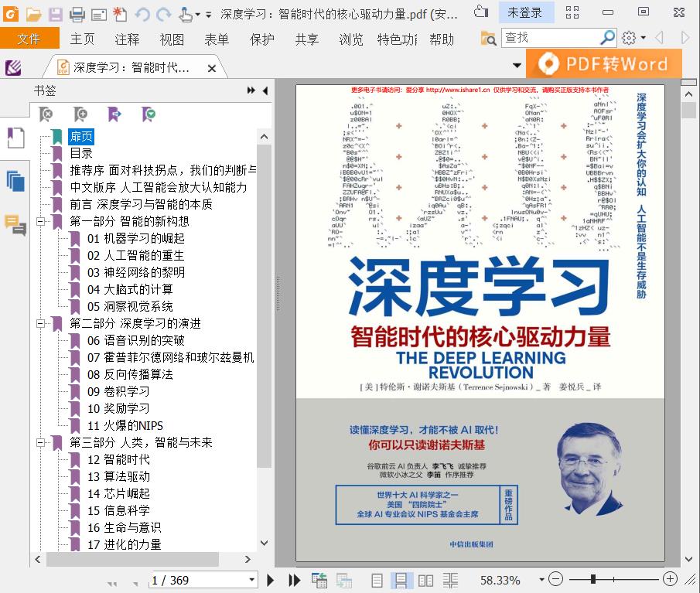Click the 未登录 login button
700x593 pixels.
(x=525, y=12)
